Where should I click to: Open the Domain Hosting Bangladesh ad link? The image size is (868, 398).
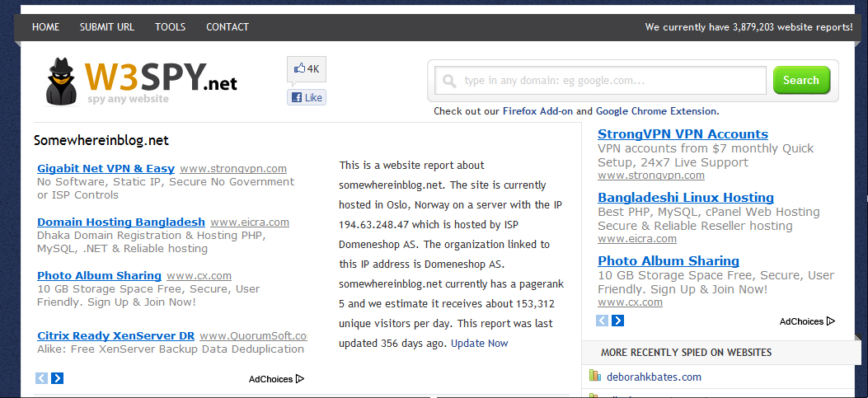point(120,222)
